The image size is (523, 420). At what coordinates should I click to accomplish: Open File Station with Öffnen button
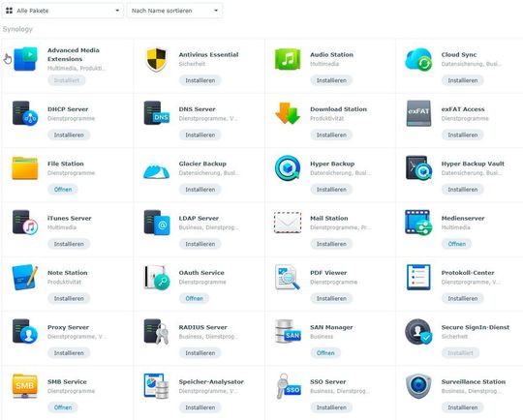click(63, 190)
